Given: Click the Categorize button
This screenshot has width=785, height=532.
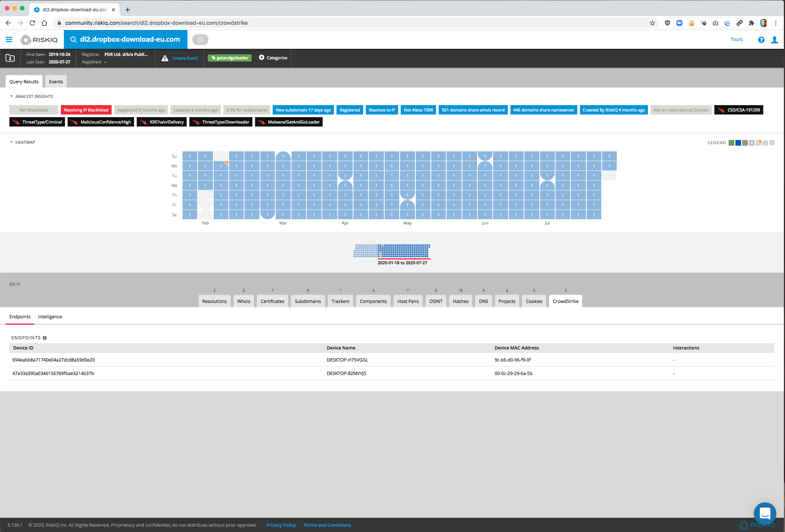Looking at the screenshot, I should (x=273, y=58).
